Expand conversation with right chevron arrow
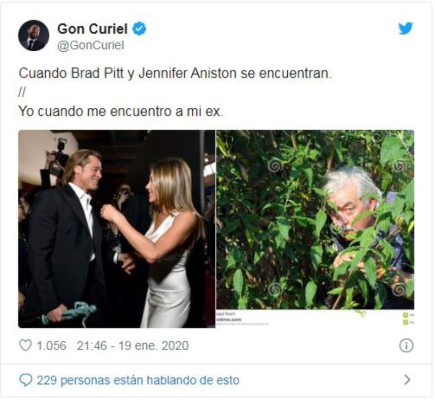The width and height of the screenshot is (435, 400). tap(407, 380)
